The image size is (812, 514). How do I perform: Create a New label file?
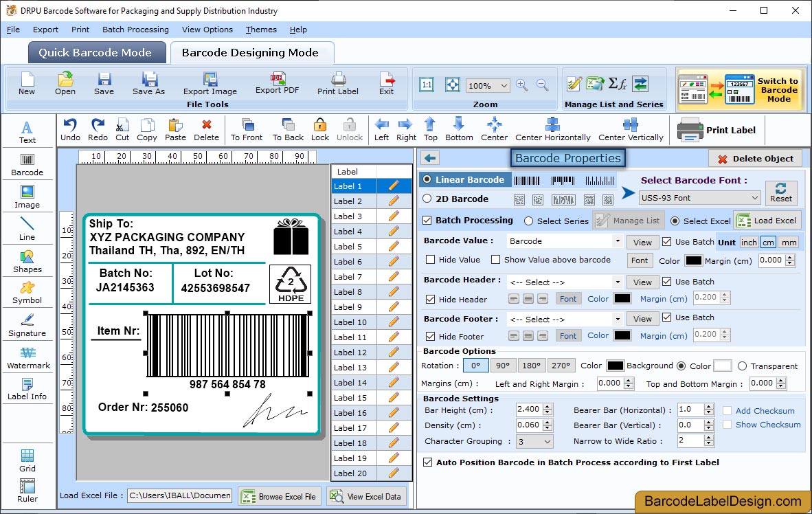pos(27,84)
